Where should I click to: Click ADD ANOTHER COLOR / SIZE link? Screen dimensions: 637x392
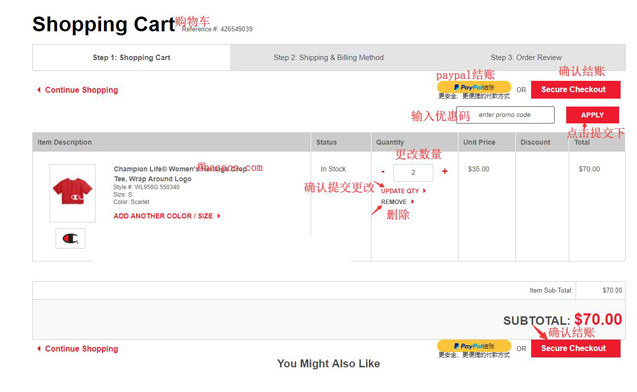167,216
